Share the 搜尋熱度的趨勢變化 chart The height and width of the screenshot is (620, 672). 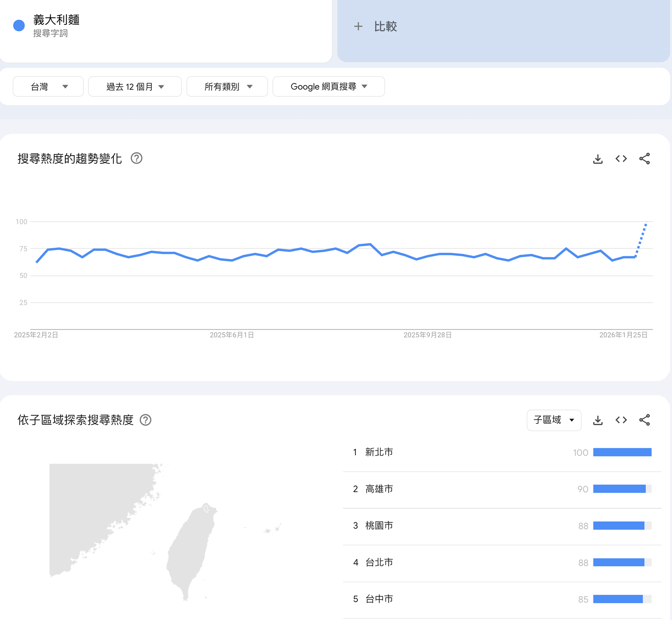click(644, 159)
